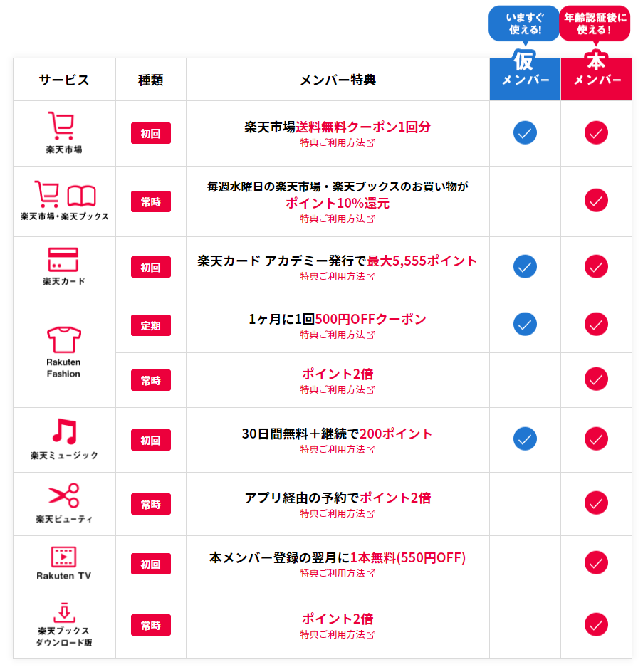643x672 pixels.
Task: Click the 楽天ミュージック music note icon
Action: click(x=65, y=431)
